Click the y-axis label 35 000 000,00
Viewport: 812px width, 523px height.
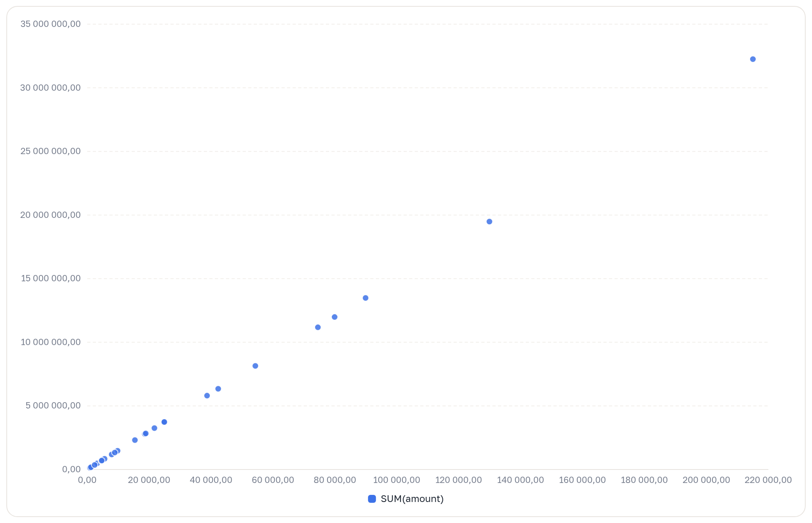pos(50,24)
